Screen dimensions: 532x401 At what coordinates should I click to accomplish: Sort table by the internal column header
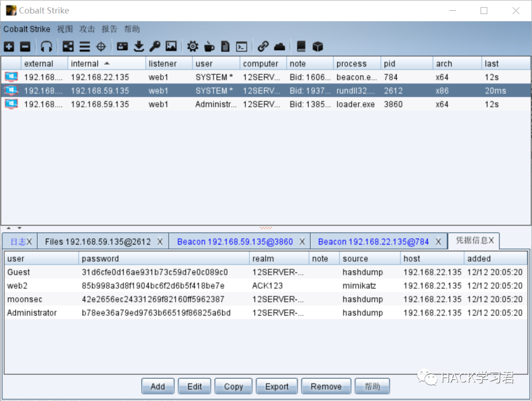(x=85, y=63)
